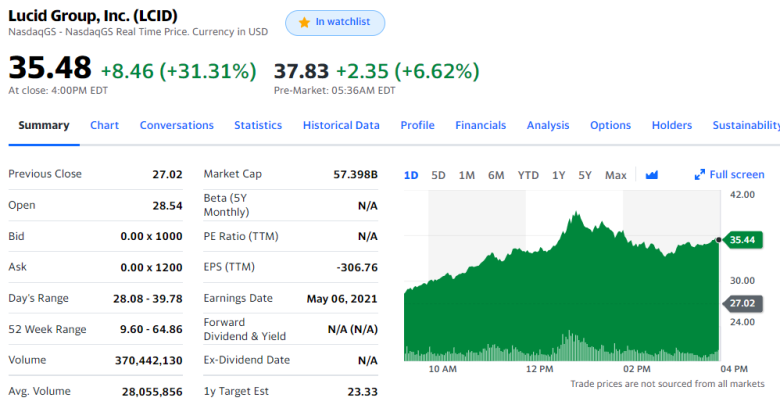The width and height of the screenshot is (780, 412).
Task: Click the Ex-Dividend Date label
Action: (247, 360)
